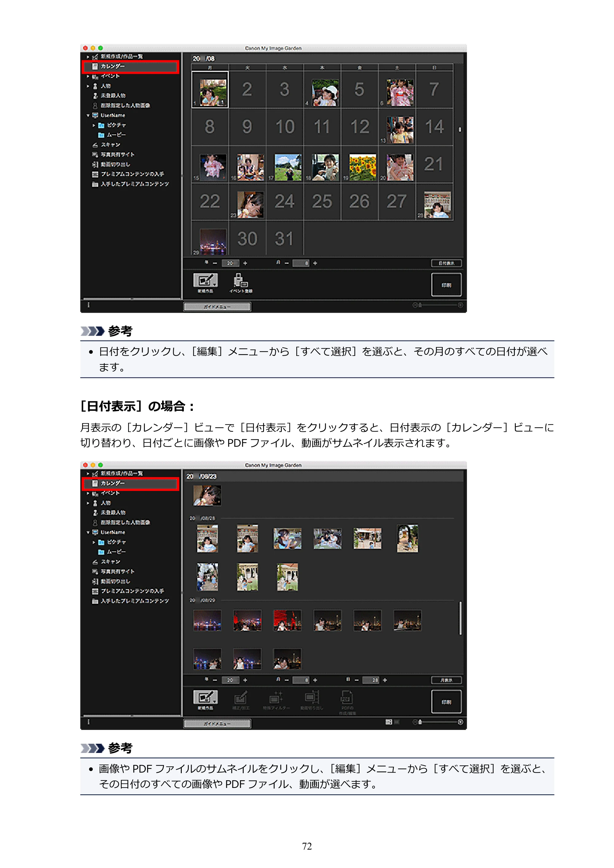Click the year input field in the month view
614x868 pixels.
230,263
